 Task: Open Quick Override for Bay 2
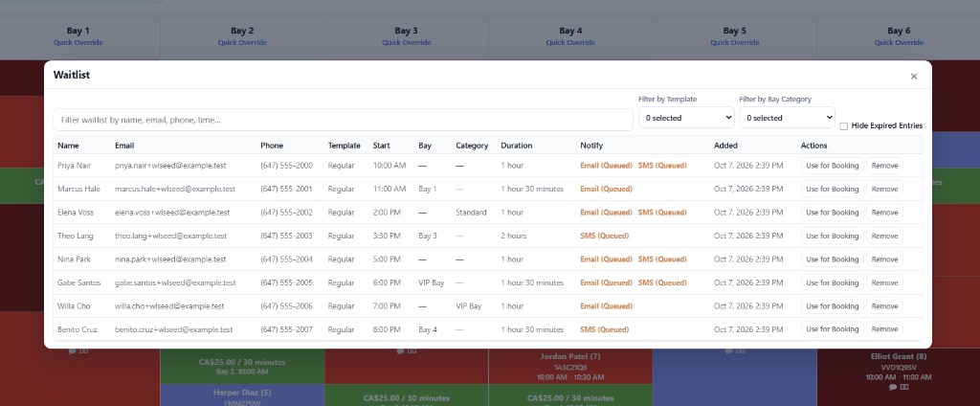click(x=242, y=42)
